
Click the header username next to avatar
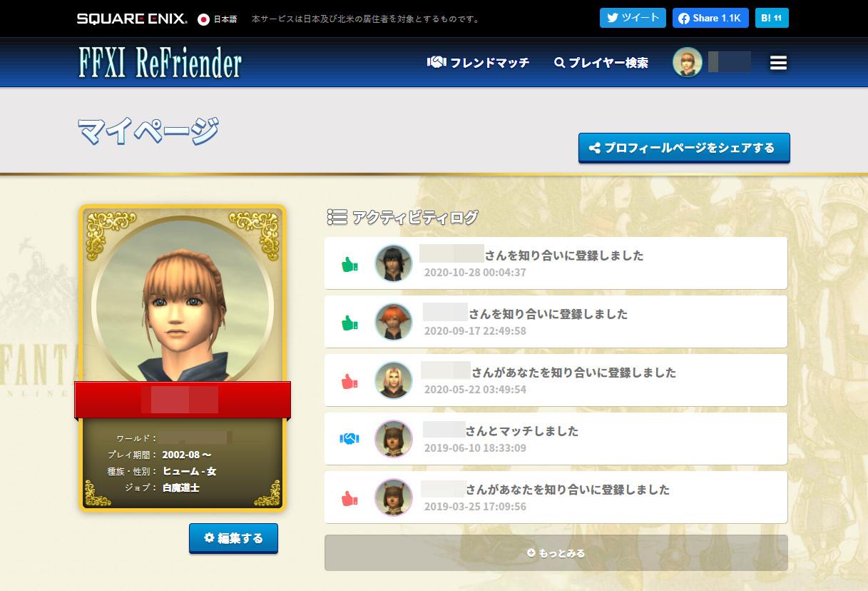(729, 62)
